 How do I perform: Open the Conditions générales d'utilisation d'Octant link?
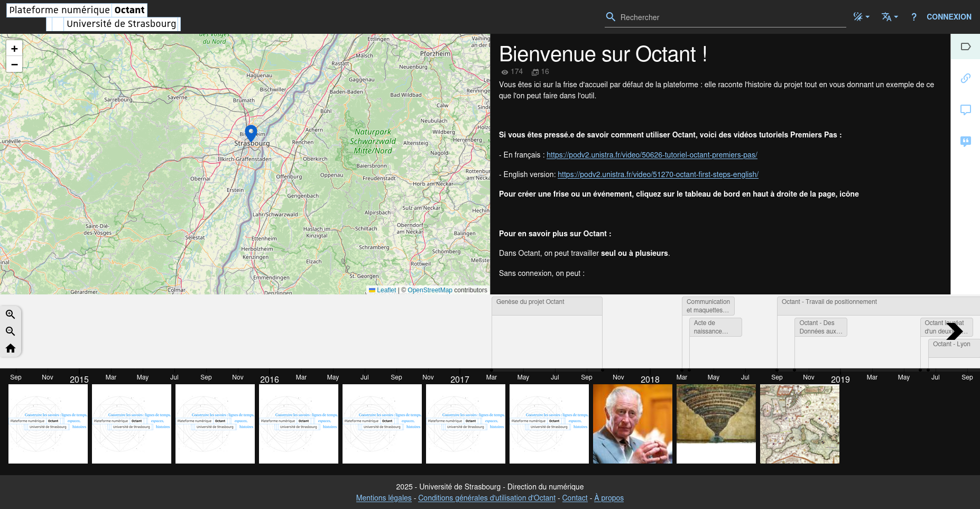click(x=486, y=498)
